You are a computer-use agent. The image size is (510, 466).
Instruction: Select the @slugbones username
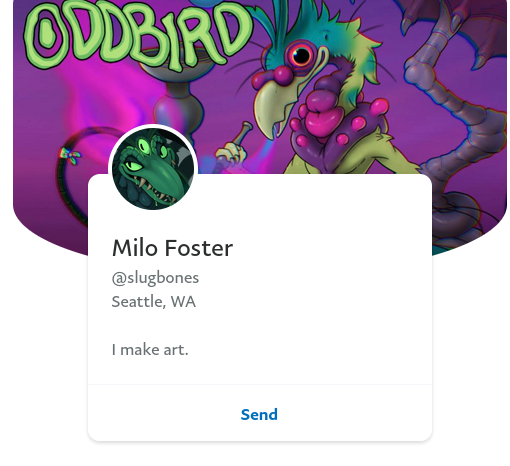click(x=155, y=278)
